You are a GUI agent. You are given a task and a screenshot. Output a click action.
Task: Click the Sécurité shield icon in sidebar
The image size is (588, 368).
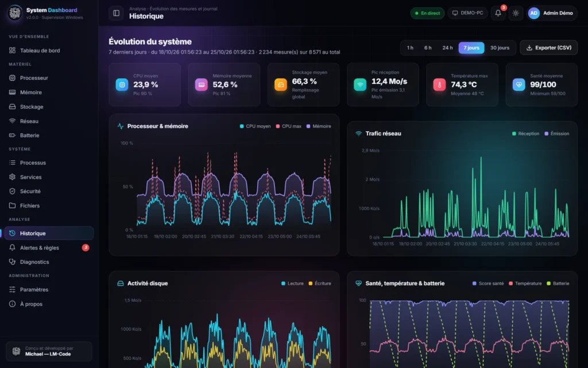[x=13, y=191]
